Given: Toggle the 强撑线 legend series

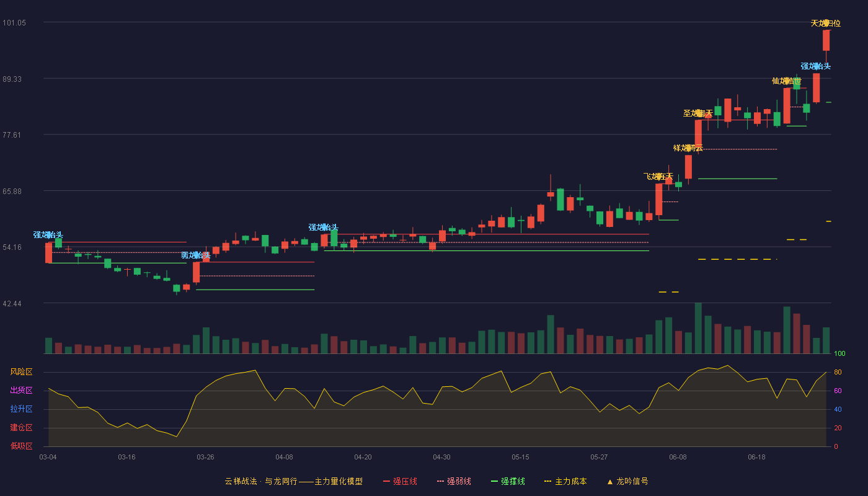Looking at the screenshot, I should pos(508,481).
